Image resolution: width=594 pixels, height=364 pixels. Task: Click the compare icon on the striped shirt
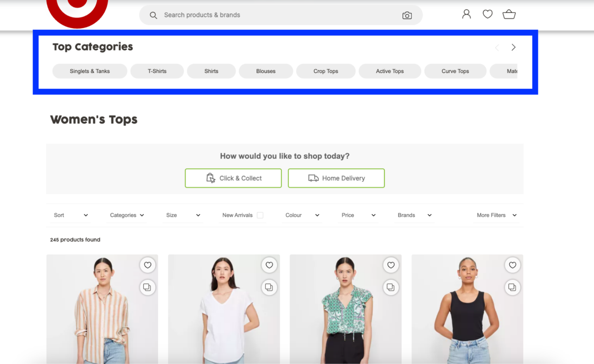[x=147, y=287]
